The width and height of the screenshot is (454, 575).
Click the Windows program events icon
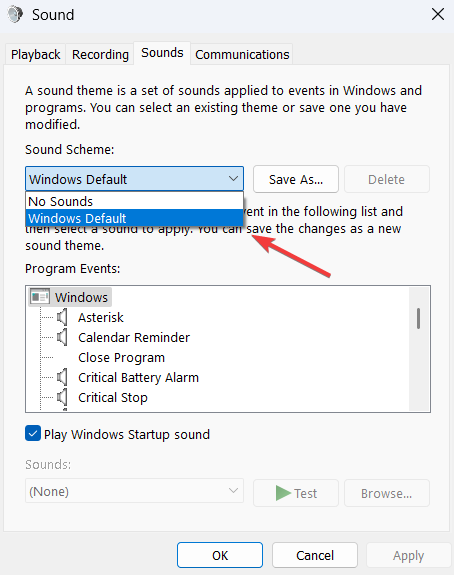coord(40,297)
